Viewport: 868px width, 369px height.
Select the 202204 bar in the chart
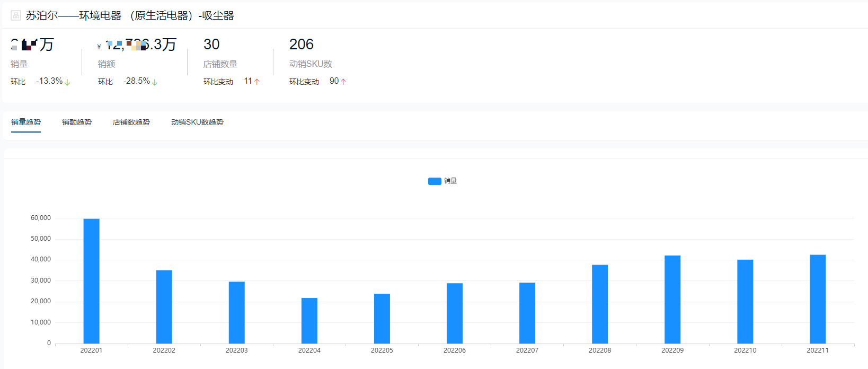tap(309, 321)
